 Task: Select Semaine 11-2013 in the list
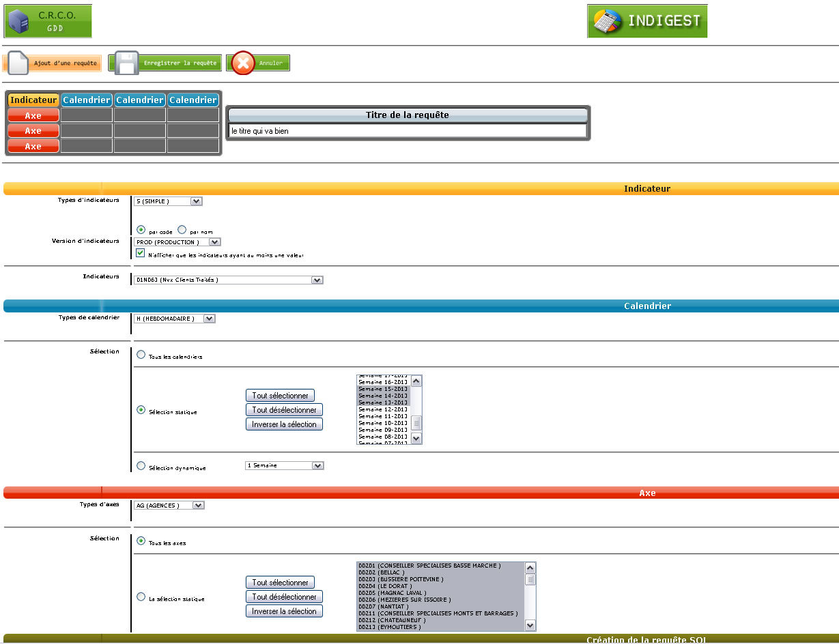(x=383, y=416)
